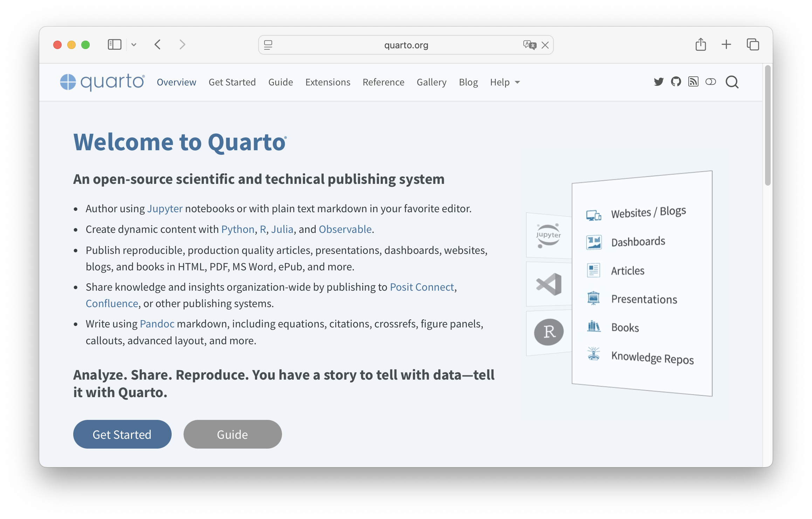
Task: Click the translate icon in address bar
Action: [529, 45]
